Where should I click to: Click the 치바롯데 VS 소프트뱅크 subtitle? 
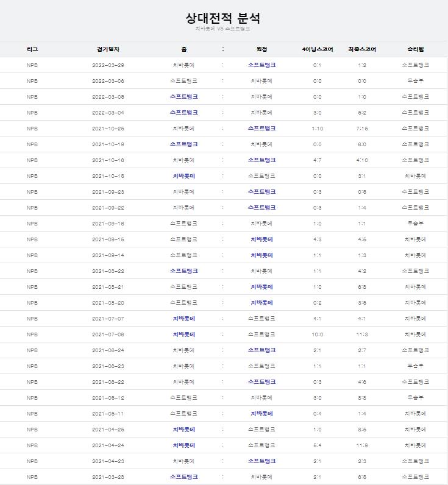click(222, 29)
